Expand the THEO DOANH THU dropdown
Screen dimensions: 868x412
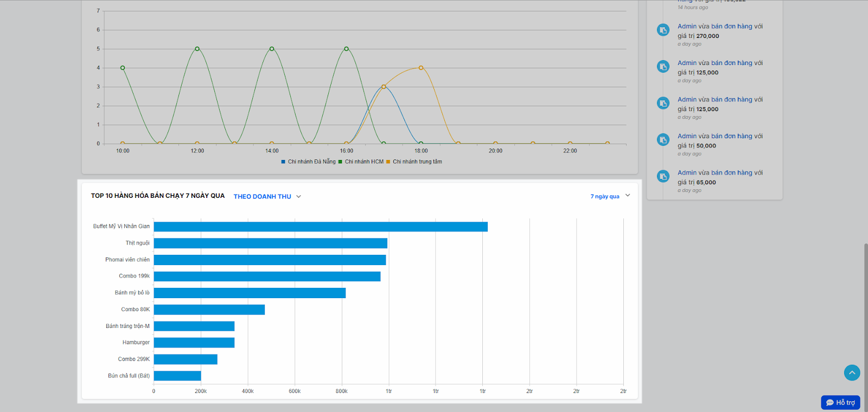(267, 196)
